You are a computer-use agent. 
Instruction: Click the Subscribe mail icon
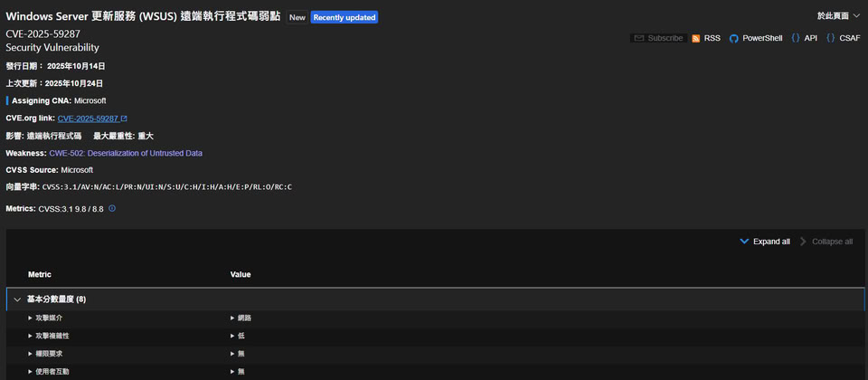pyautogui.click(x=639, y=38)
